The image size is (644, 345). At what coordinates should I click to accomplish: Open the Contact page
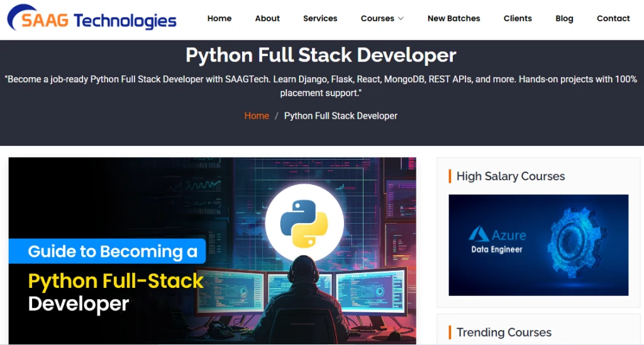pyautogui.click(x=613, y=18)
